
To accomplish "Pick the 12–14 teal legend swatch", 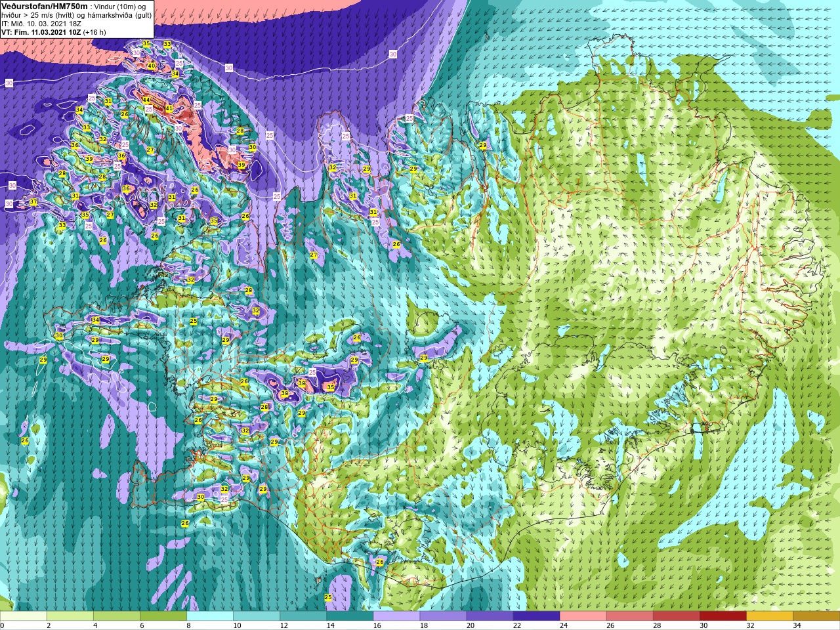I will (x=303, y=616).
